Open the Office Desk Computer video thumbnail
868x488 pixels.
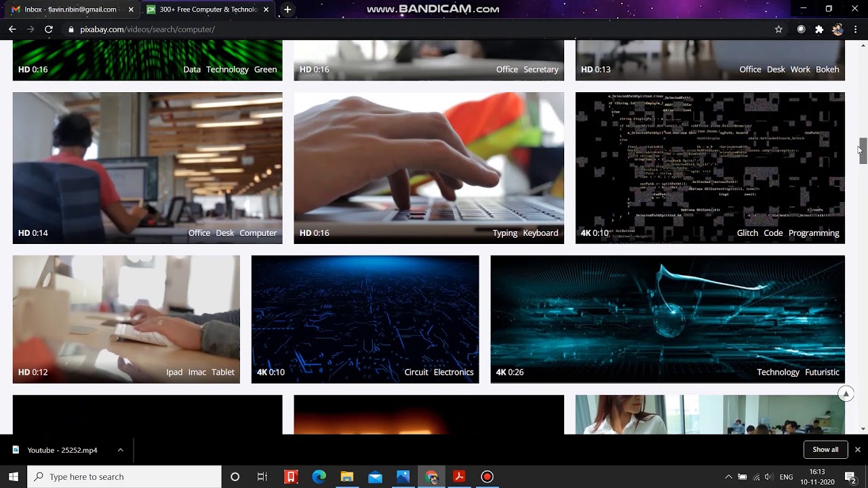(x=147, y=168)
